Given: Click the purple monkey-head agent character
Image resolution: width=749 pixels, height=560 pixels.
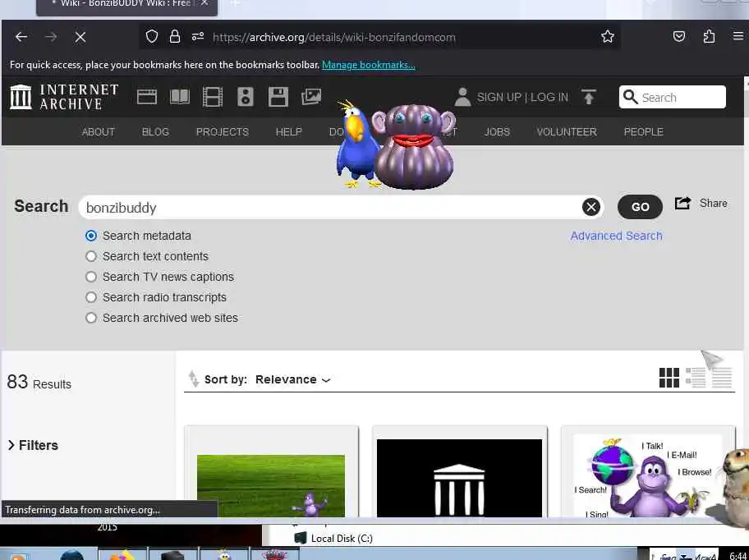Looking at the screenshot, I should coord(414,147).
